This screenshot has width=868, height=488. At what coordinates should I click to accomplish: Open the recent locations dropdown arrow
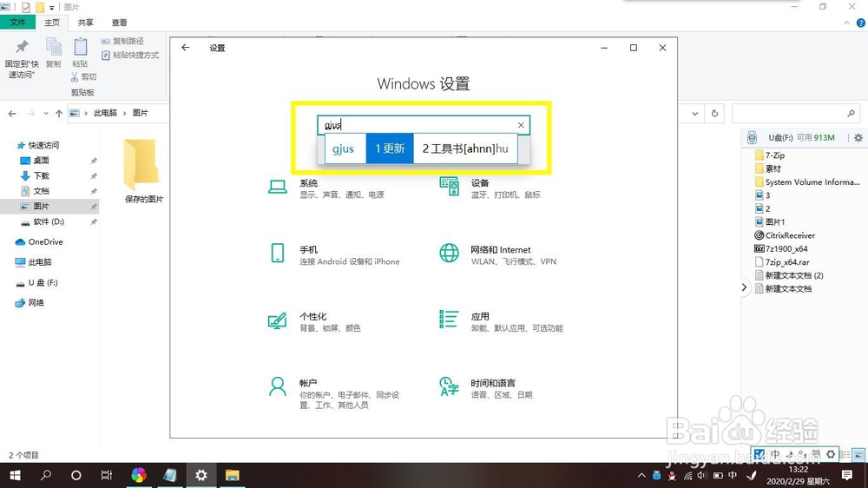point(45,114)
